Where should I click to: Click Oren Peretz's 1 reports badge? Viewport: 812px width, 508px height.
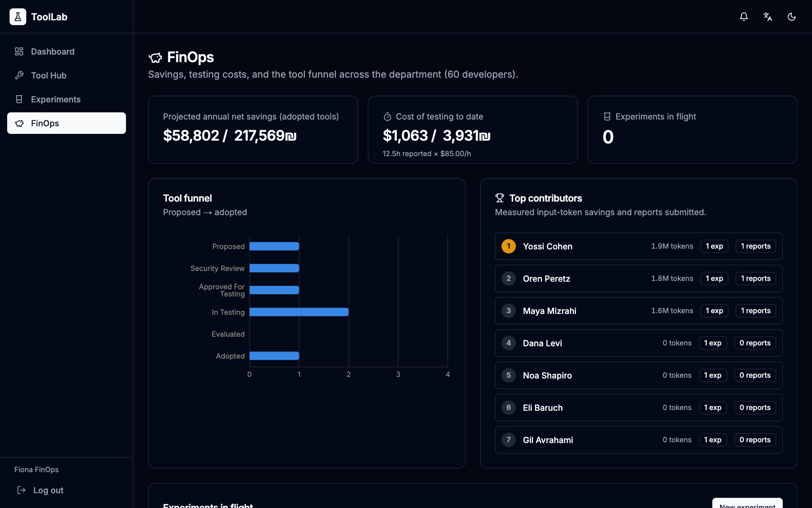click(755, 279)
